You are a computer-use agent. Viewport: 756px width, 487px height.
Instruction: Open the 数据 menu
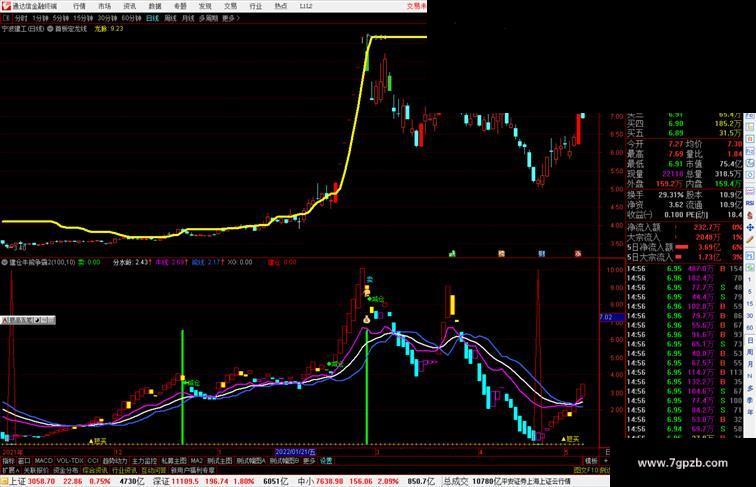(x=155, y=6)
